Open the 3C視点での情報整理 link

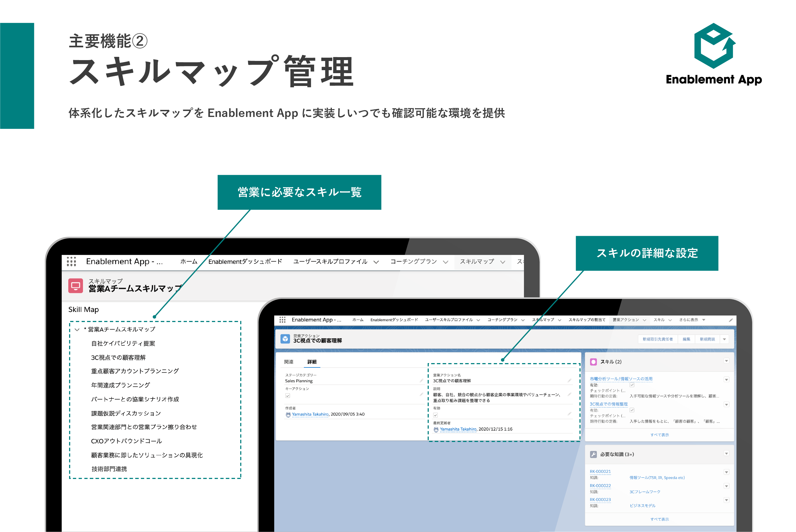coord(608,404)
